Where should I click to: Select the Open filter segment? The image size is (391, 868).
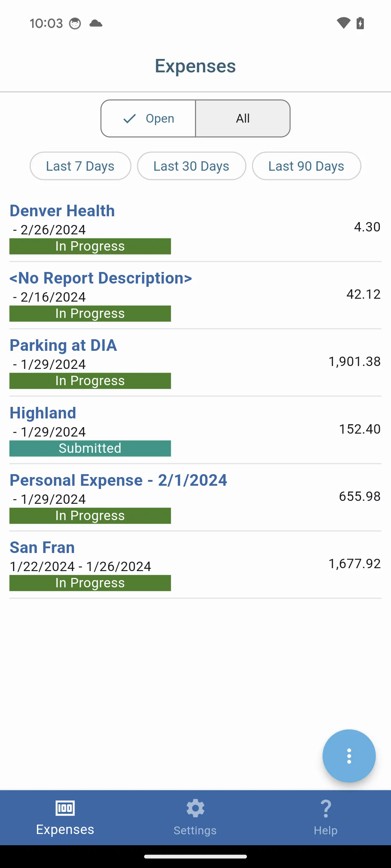click(x=148, y=119)
